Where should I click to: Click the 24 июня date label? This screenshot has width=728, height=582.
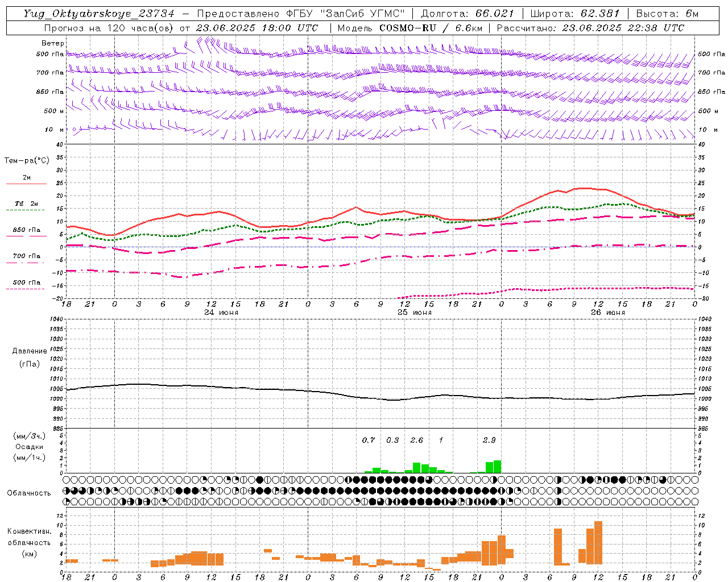click(x=222, y=313)
